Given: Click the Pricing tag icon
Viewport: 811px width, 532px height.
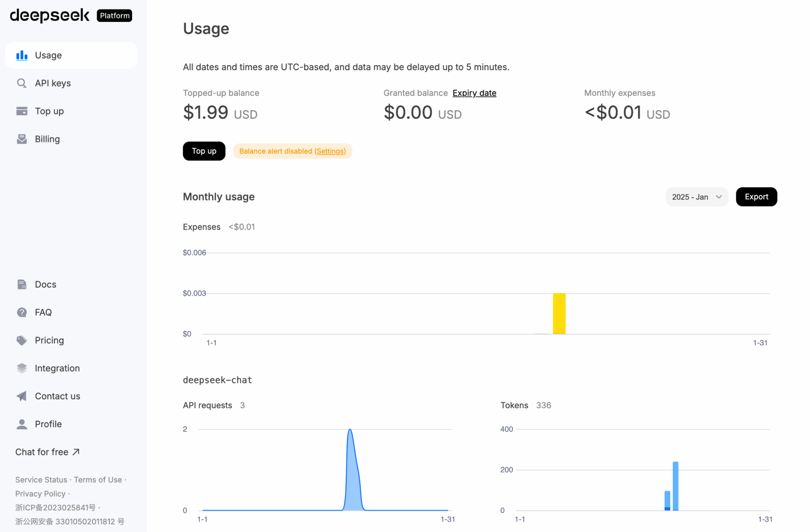Looking at the screenshot, I should click(22, 340).
